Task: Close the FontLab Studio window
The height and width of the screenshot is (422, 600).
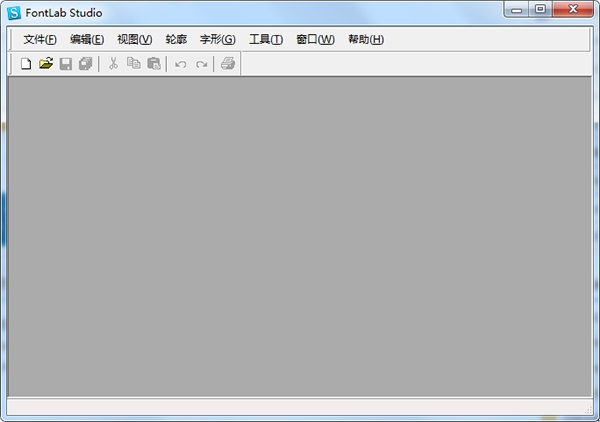Action: click(573, 10)
